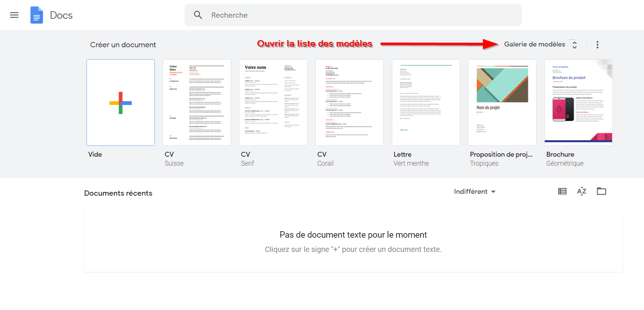644x310 pixels.
Task: Click the 'Vide' template label
Action: tap(95, 154)
